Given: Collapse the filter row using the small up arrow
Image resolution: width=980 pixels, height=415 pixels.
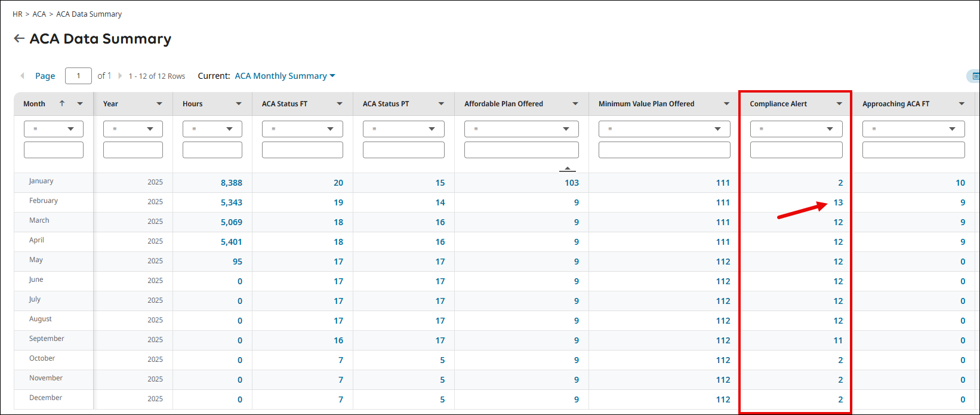Looking at the screenshot, I should (568, 169).
